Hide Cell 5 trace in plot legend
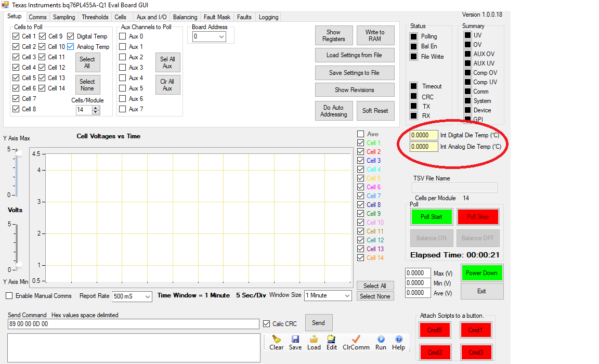 click(x=360, y=178)
